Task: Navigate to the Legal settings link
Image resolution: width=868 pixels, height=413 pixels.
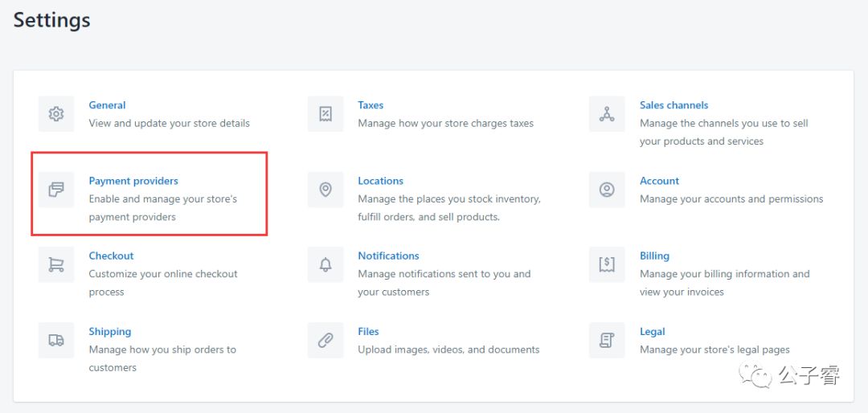Action: pyautogui.click(x=652, y=332)
